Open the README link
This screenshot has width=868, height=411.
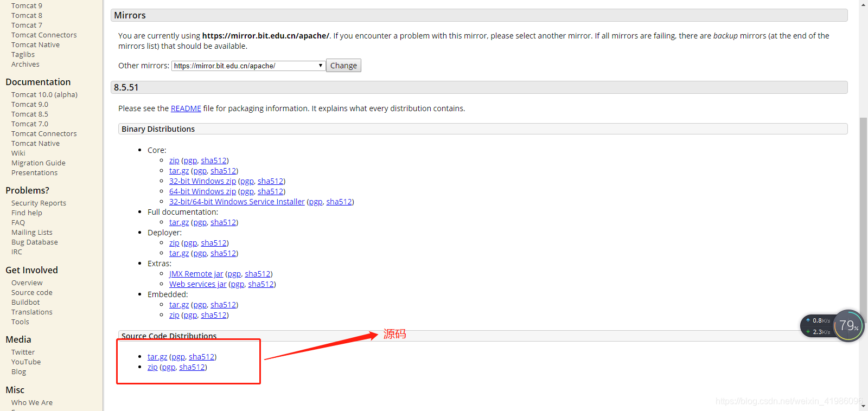tap(186, 108)
